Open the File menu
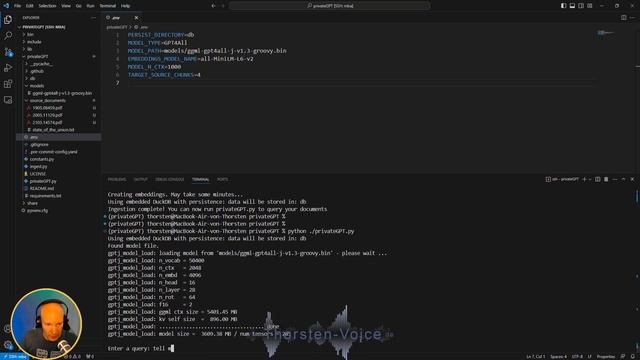Image resolution: width=640 pixels, height=360 pixels. [x=17, y=6]
